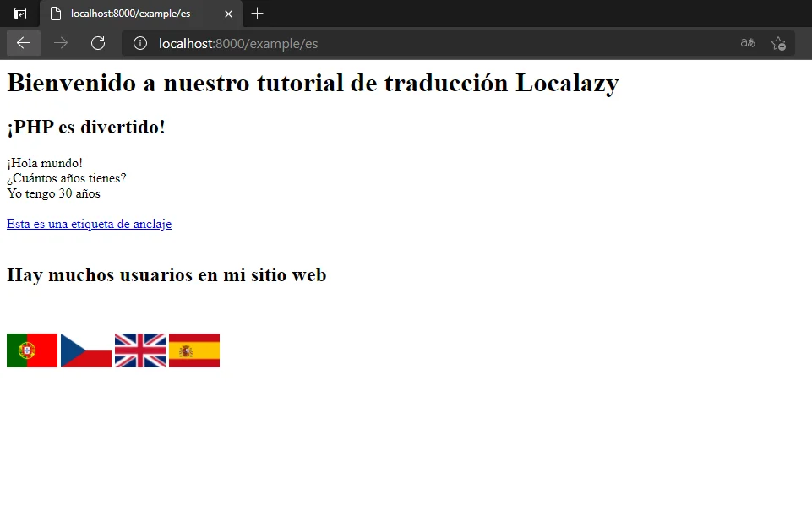Open the anchor link 'Esta es una etiqueta de anclaje'
The height and width of the screenshot is (532, 812).
pyautogui.click(x=89, y=224)
